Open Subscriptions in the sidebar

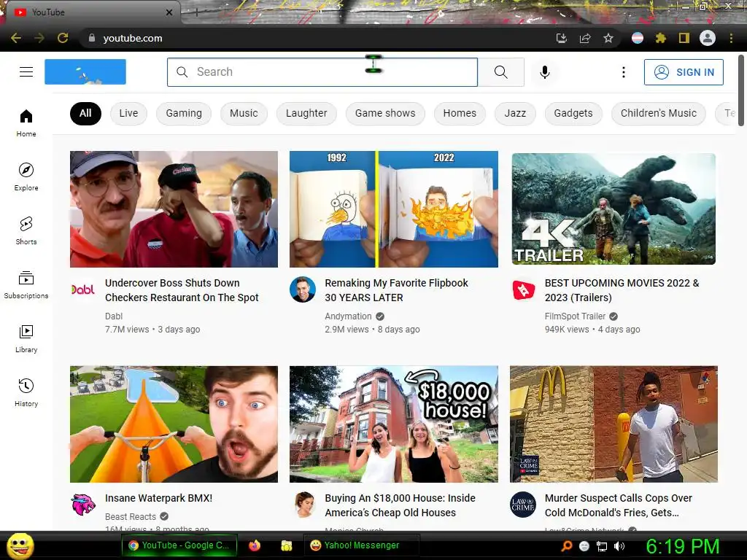tap(26, 285)
